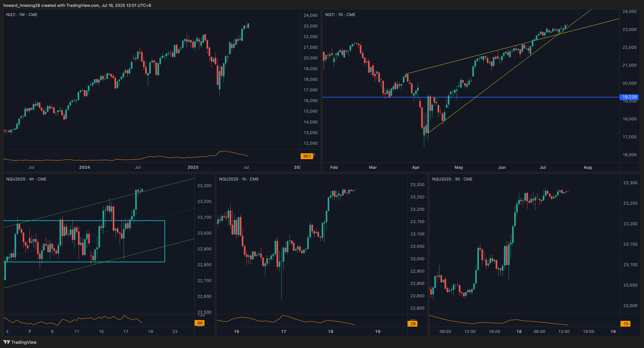Click the orange 901 indicator value badge
Image resolution: width=644 pixels, height=348 pixels.
tap(307, 156)
